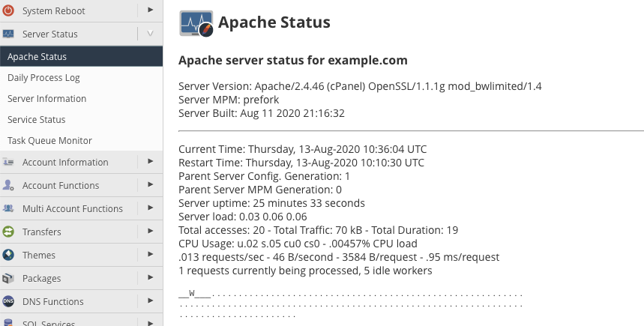Expand the DNS Functions arrow
The width and height of the screenshot is (644, 326).
click(150, 301)
